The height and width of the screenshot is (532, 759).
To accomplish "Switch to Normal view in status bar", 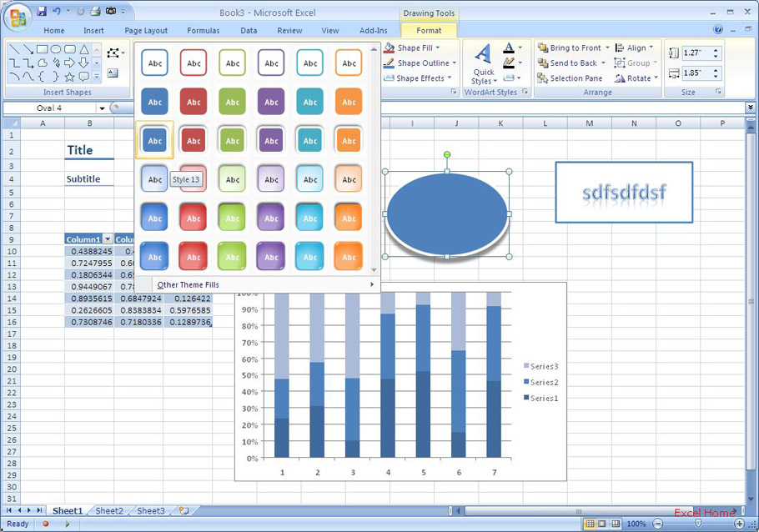I will tap(591, 524).
